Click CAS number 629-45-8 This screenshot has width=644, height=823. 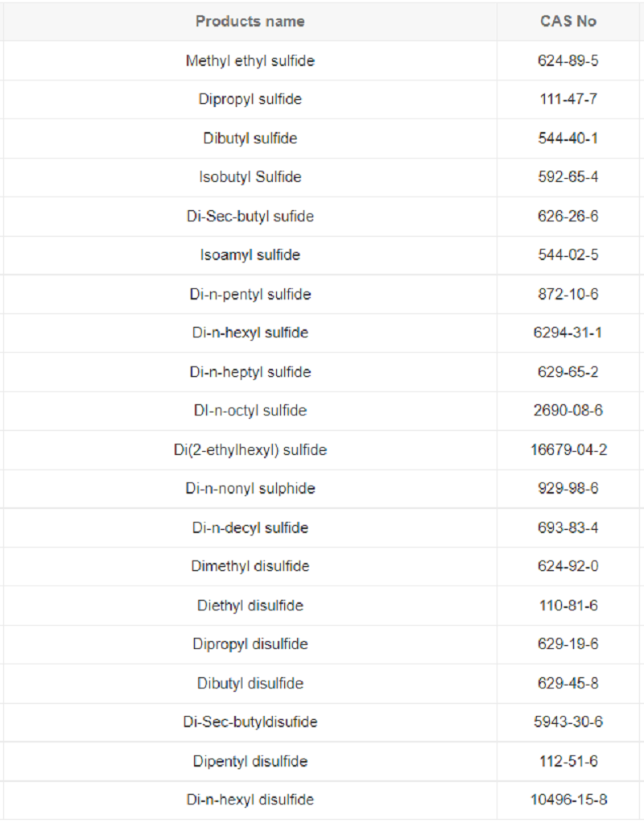tap(568, 684)
